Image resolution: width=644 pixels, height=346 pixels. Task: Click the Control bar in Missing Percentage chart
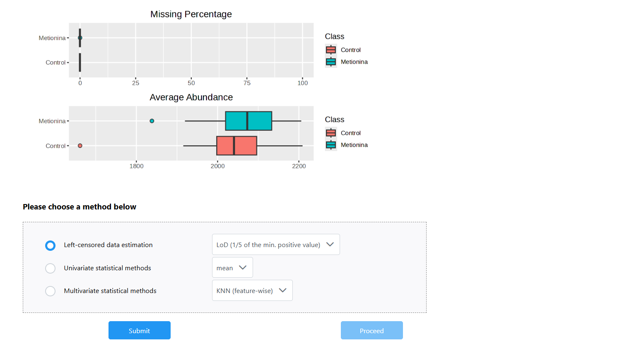(x=80, y=62)
